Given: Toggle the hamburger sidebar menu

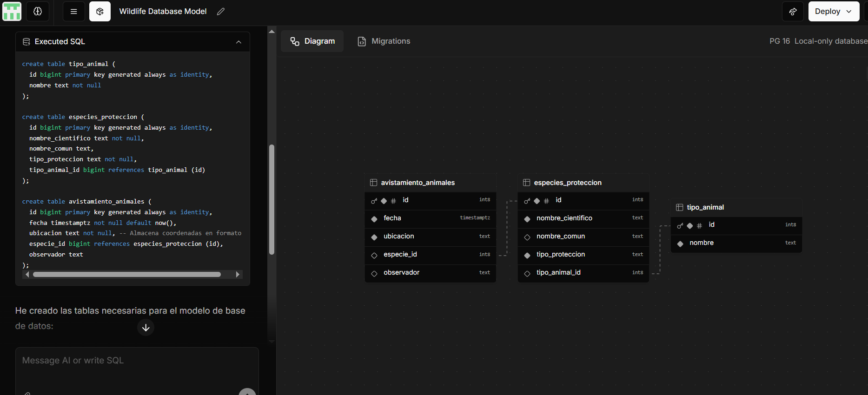Looking at the screenshot, I should (73, 11).
